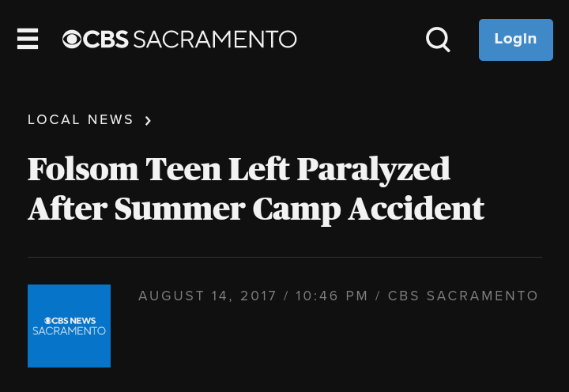569x392 pixels.
Task: Click the CBS eye logo in header
Action: click(x=72, y=39)
